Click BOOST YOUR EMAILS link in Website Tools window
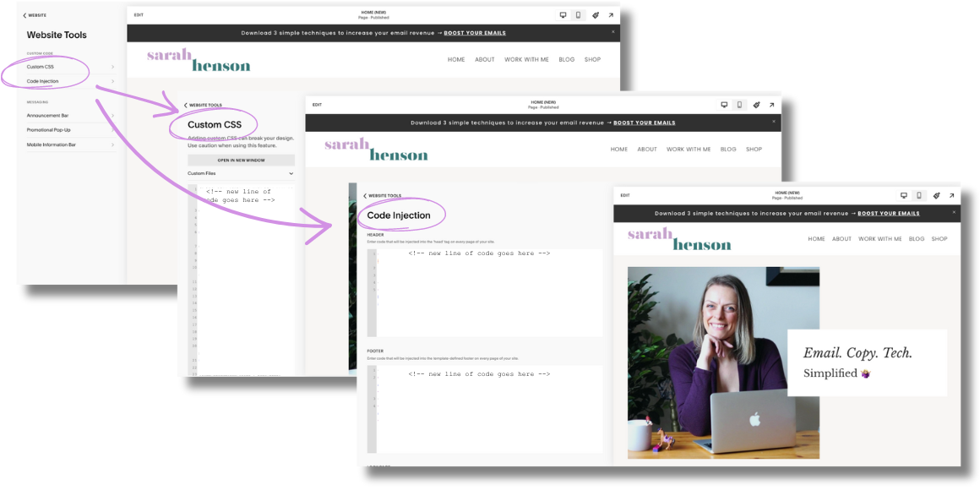 475,33
